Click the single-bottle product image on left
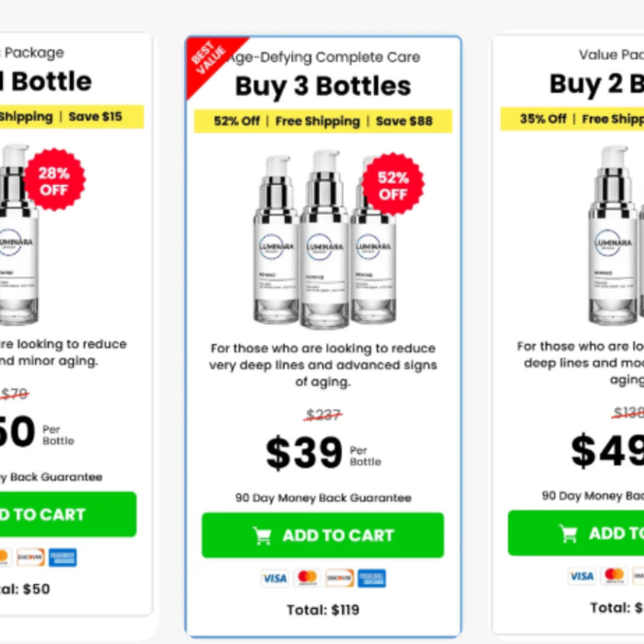 (18, 239)
